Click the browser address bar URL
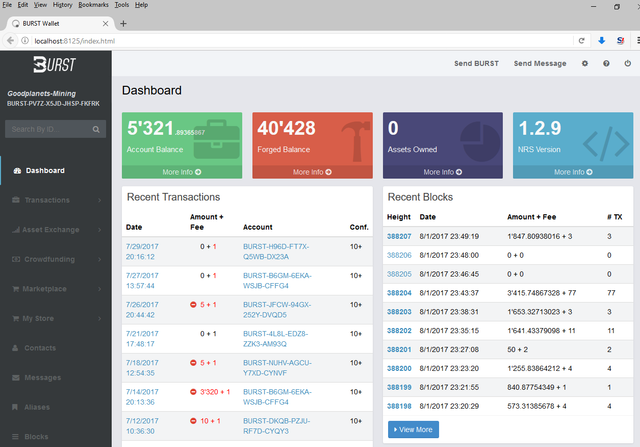Screen dimensions: 640x447 click(75, 41)
